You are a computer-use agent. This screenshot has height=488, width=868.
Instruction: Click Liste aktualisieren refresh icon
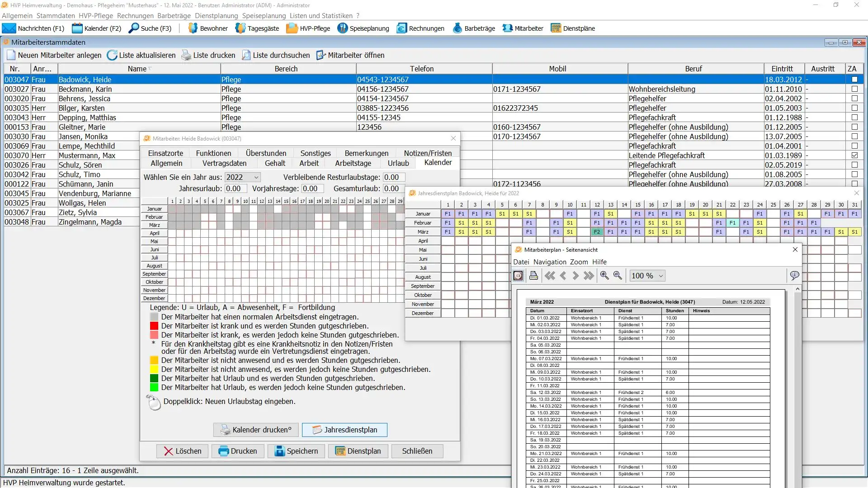(112, 55)
